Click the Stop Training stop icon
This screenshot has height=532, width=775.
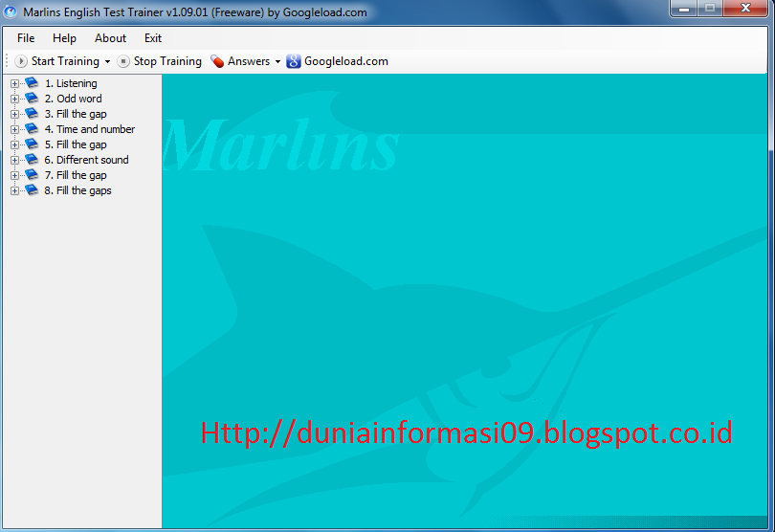[123, 61]
